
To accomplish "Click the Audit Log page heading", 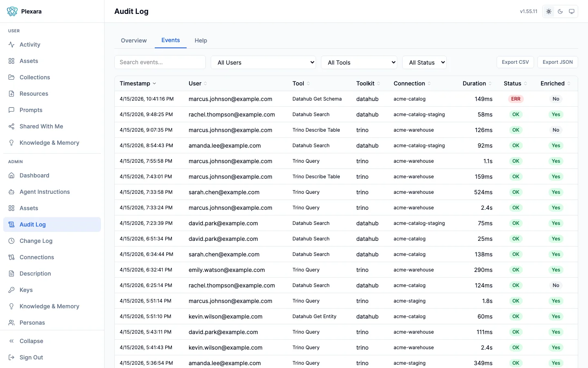I will 131,11.
